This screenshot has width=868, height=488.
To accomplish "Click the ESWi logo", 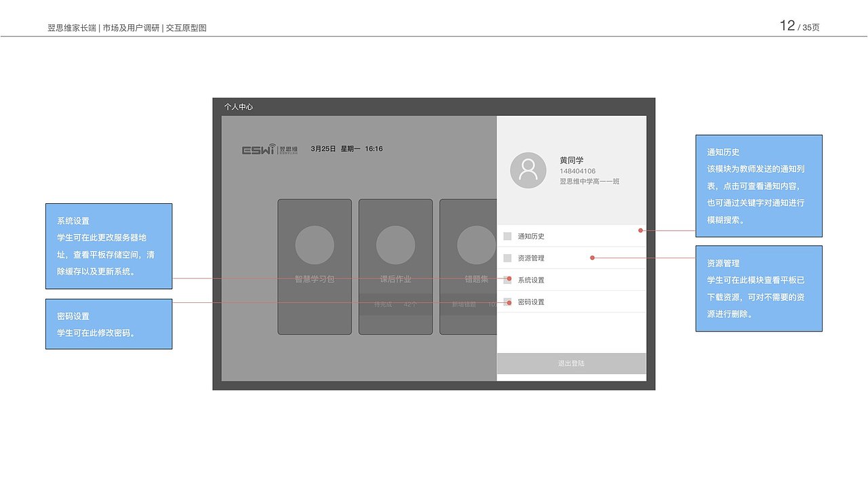I will (269, 149).
